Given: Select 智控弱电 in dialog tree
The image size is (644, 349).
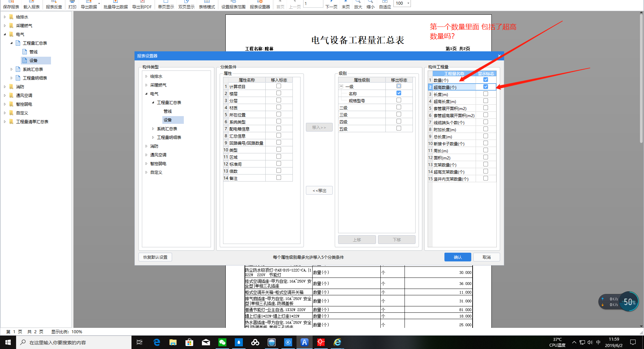Looking at the screenshot, I should (x=158, y=164).
